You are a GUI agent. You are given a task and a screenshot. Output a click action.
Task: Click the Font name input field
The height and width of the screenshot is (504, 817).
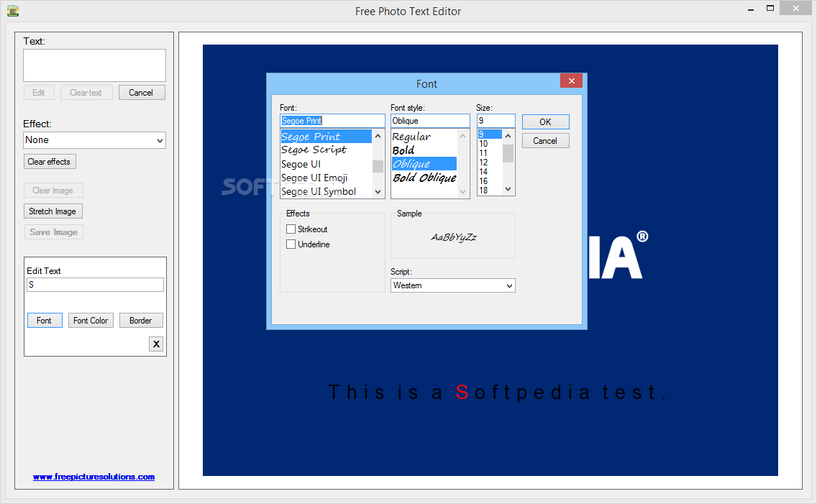(332, 121)
